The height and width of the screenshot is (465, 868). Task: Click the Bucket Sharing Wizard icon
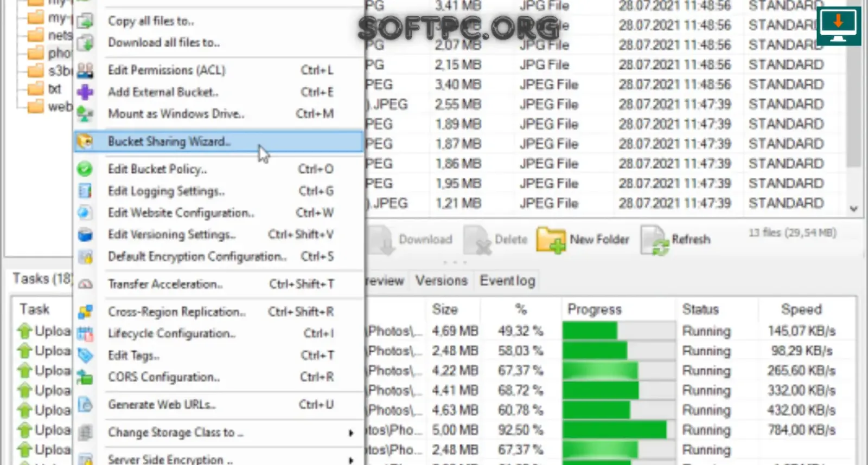pos(85,141)
